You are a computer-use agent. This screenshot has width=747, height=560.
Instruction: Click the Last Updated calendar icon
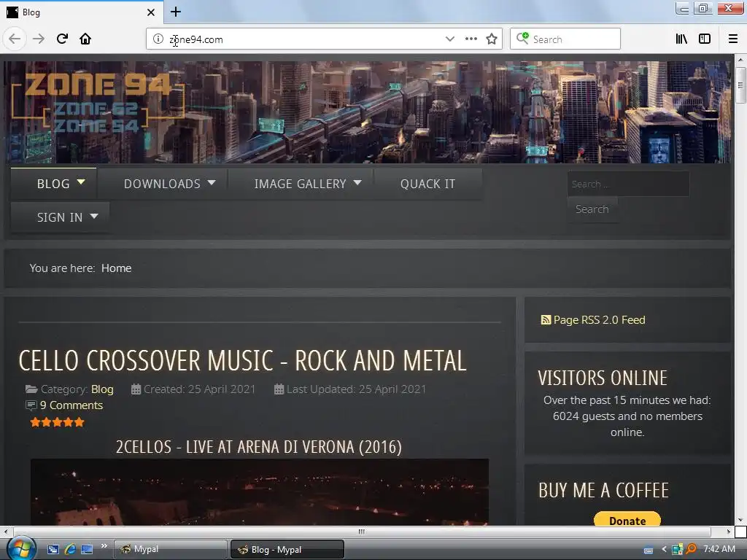[279, 389]
